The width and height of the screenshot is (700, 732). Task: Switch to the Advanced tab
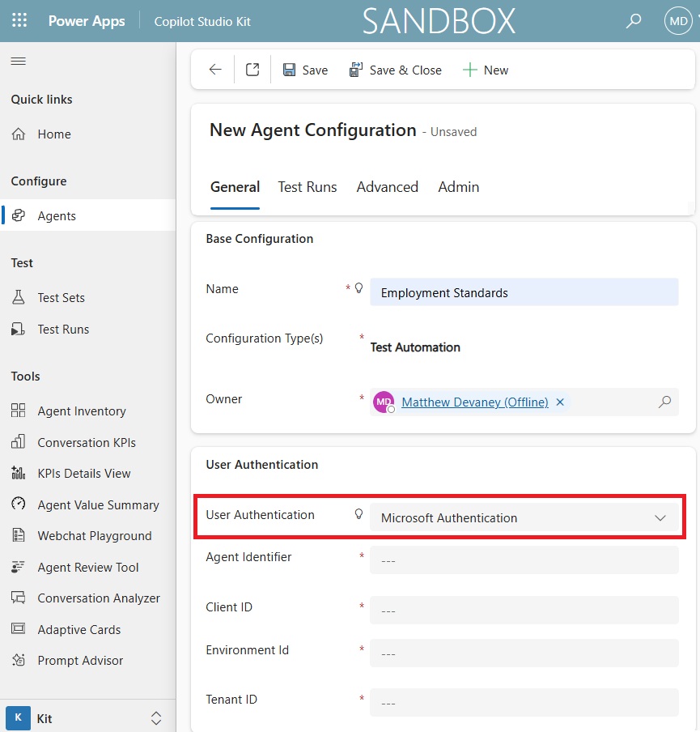[x=387, y=187]
